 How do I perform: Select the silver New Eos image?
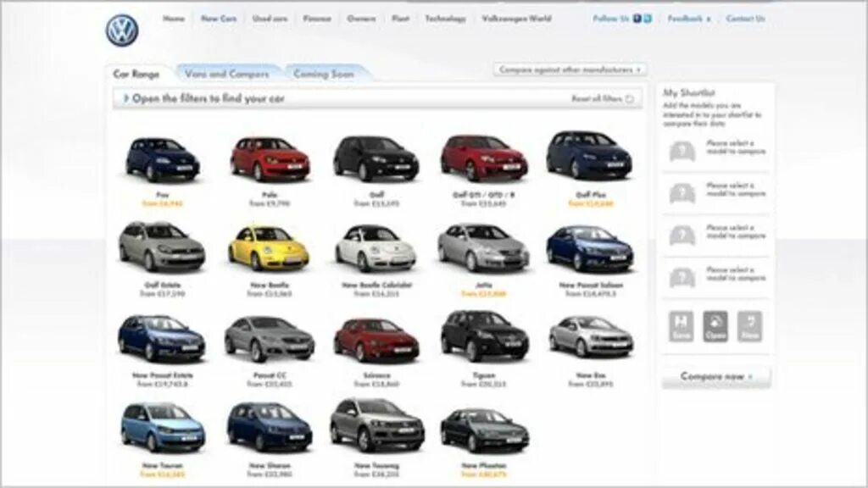[x=591, y=337]
